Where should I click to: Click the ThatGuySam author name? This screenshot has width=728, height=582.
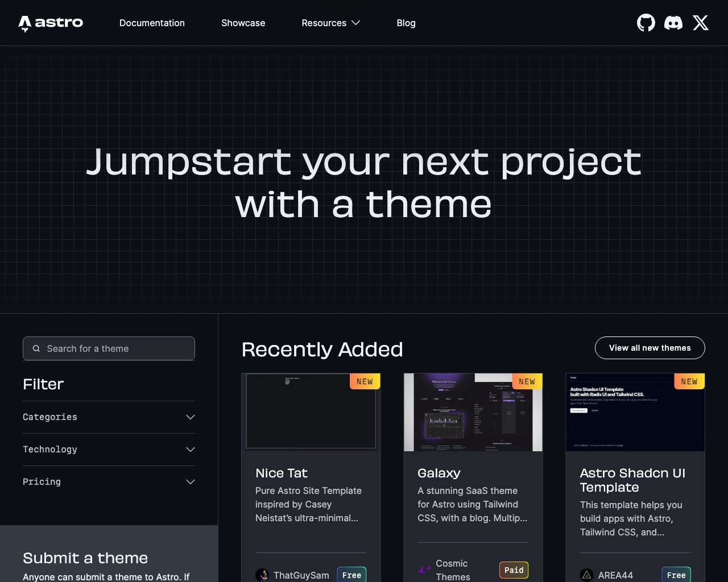coord(301,575)
